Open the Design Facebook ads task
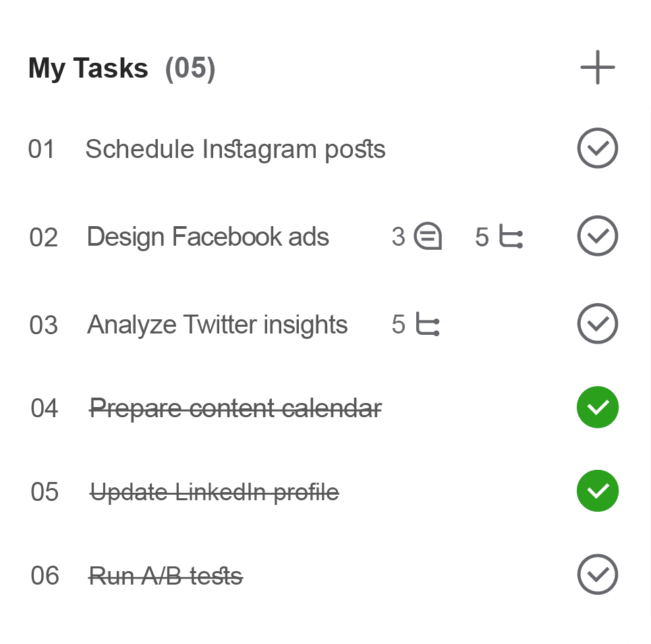This screenshot has width=651, height=644. [x=208, y=237]
